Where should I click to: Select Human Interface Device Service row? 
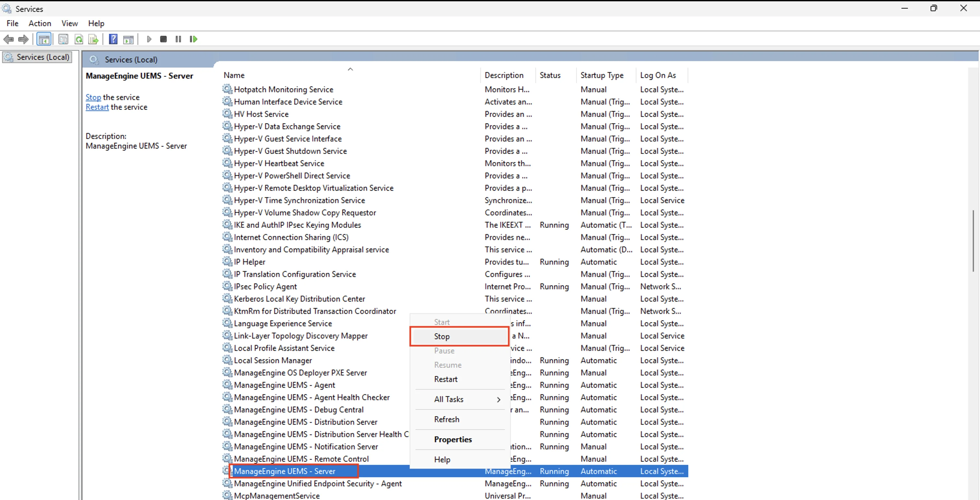(455, 101)
